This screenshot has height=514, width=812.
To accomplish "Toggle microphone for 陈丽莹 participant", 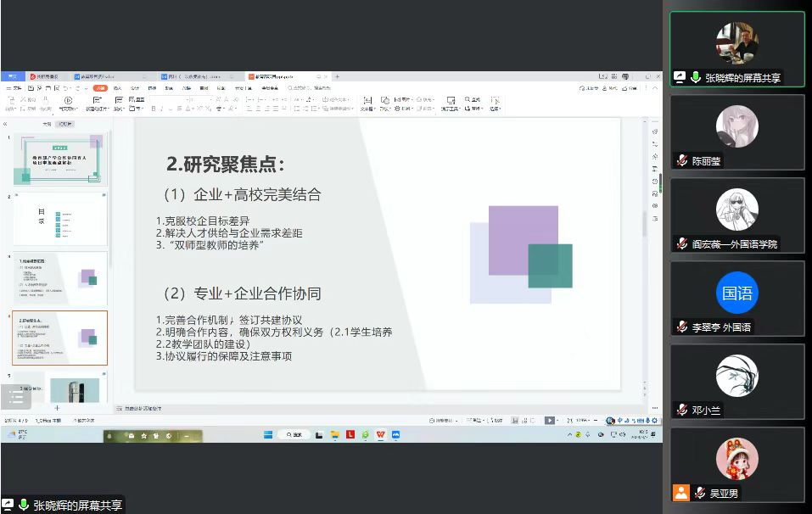I will tap(682, 161).
